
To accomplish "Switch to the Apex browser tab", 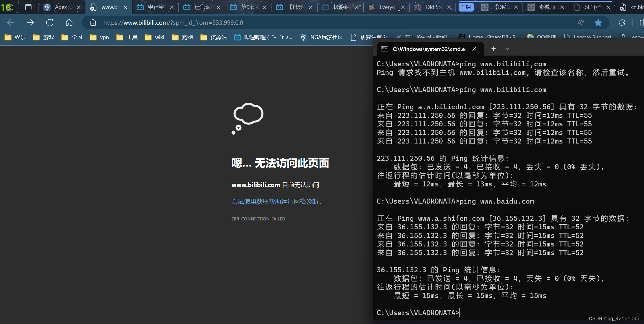I will [61, 7].
